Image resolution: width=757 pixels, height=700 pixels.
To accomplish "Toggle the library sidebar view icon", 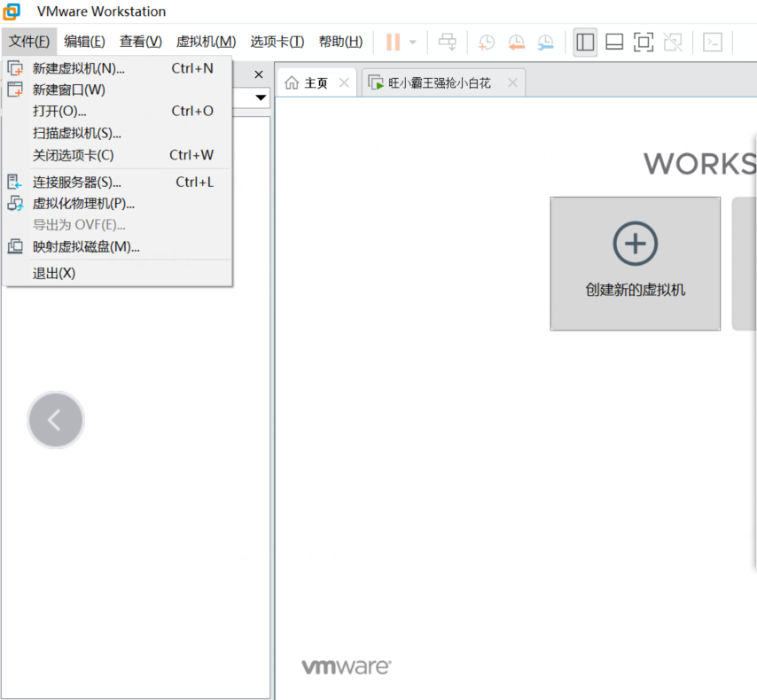I will 585,42.
